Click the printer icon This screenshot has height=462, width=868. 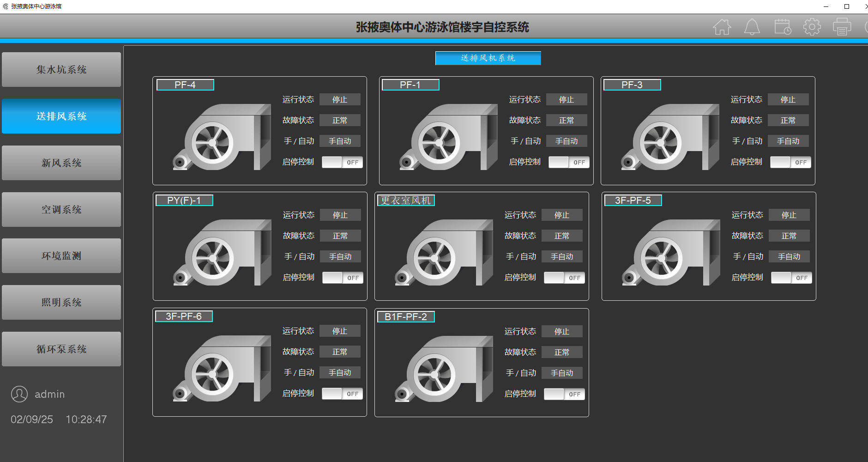[x=842, y=27]
